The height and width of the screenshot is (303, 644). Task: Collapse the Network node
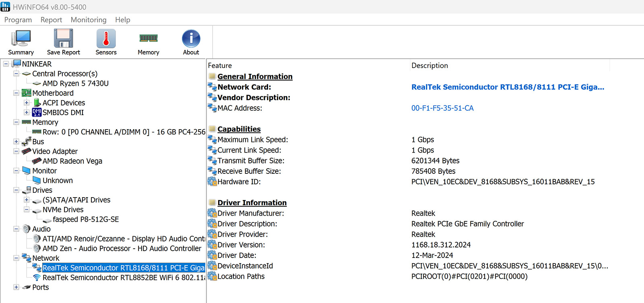coord(16,258)
